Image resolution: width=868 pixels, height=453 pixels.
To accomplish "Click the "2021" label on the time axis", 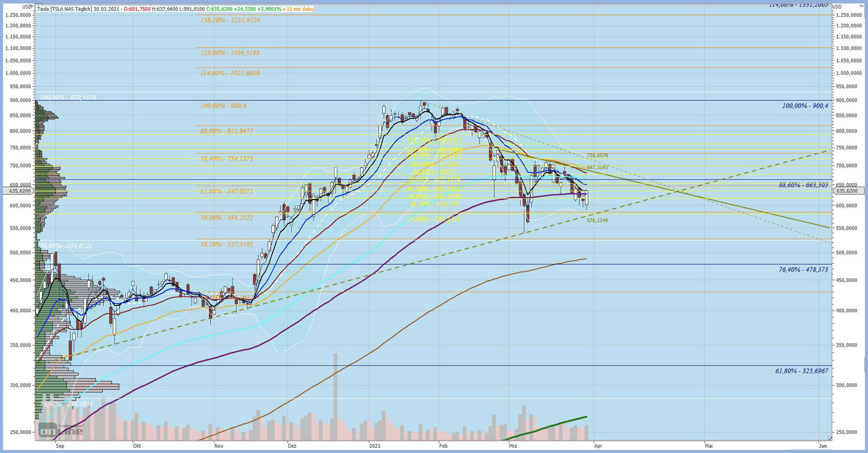I will click(x=375, y=445).
